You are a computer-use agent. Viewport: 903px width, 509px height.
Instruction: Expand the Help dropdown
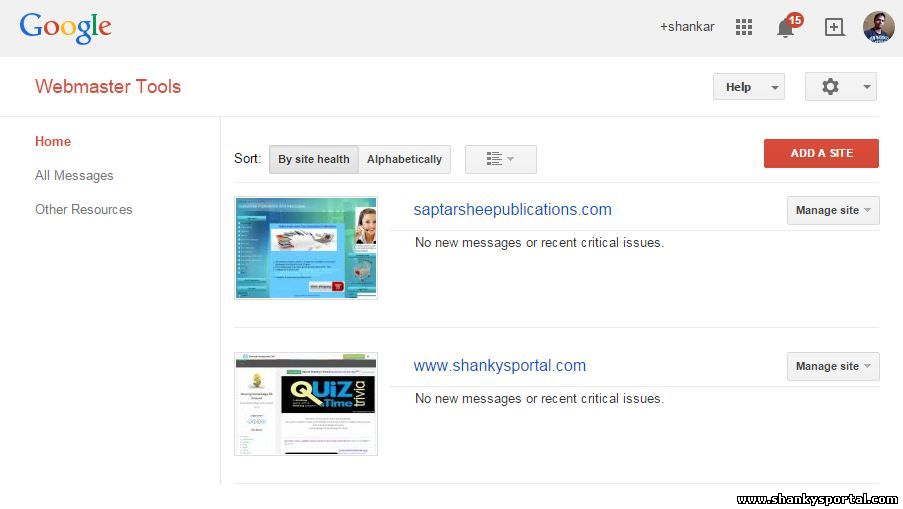tap(749, 87)
